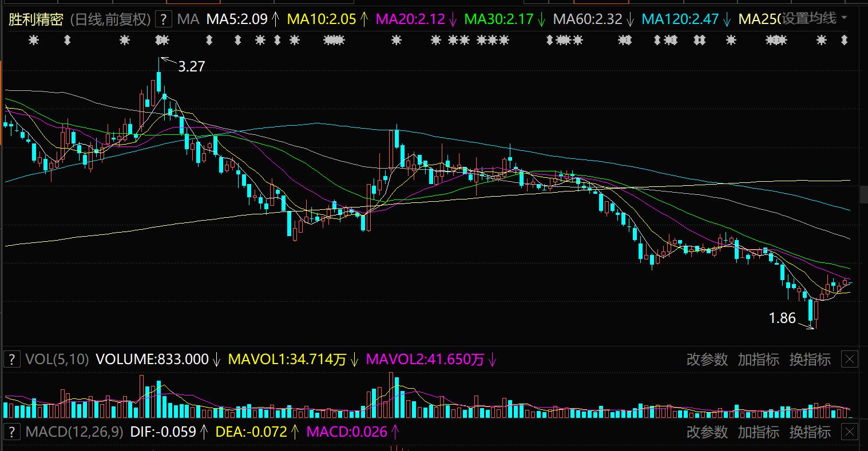868x451 pixels.
Task: Select the DIF:-0.059 readout
Action: click(x=163, y=432)
